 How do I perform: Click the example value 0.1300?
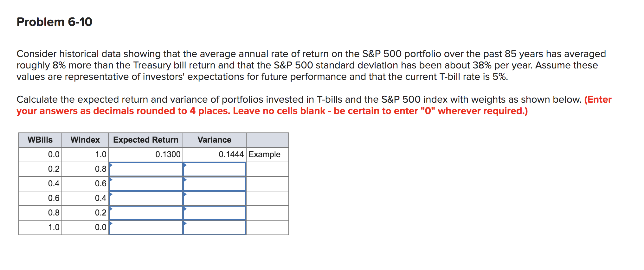click(168, 154)
